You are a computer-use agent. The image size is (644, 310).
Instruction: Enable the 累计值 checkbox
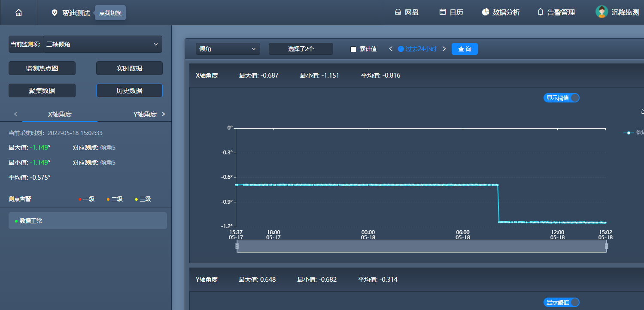(x=353, y=49)
